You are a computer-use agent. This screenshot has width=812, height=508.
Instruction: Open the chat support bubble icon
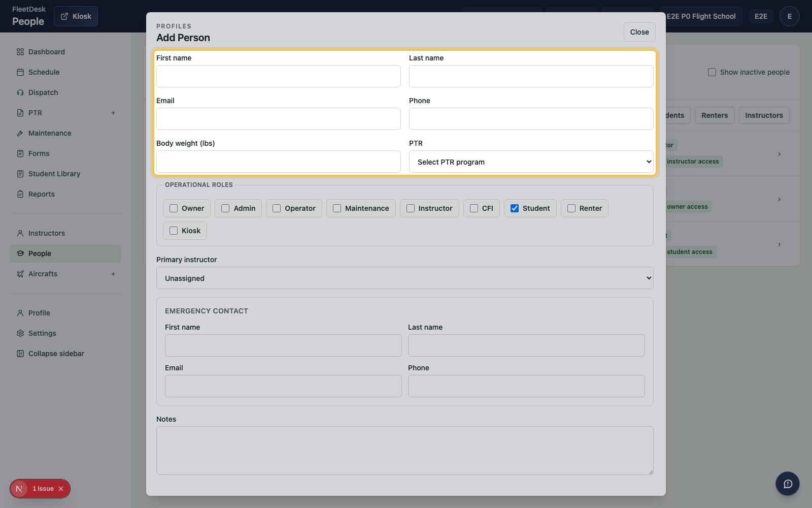(x=788, y=484)
